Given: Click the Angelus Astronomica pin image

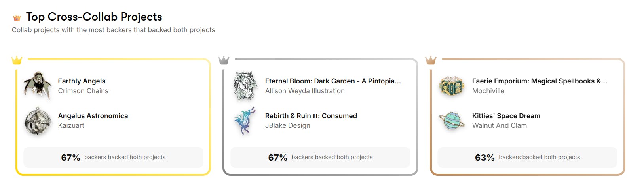Looking at the screenshot, I should point(38,121).
